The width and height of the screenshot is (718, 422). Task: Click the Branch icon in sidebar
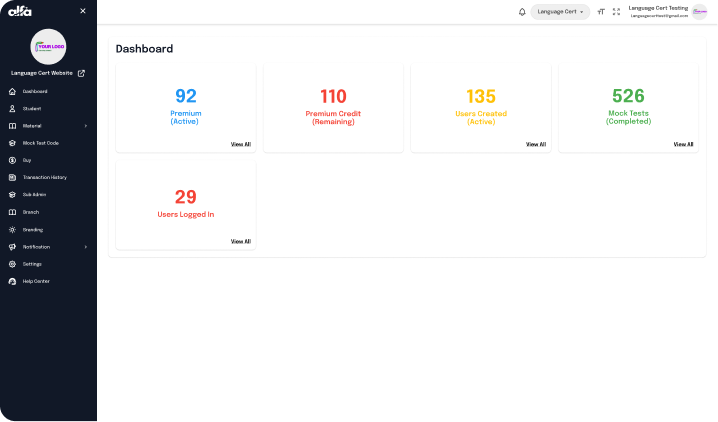point(12,212)
